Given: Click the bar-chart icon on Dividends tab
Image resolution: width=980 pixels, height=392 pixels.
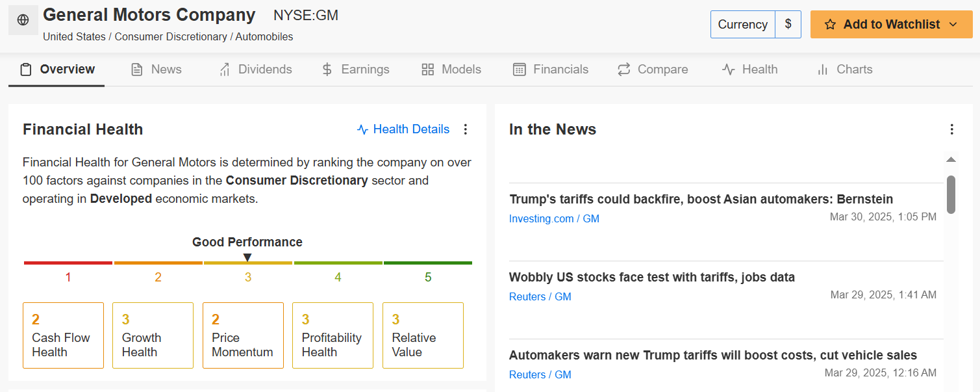Looking at the screenshot, I should [225, 70].
